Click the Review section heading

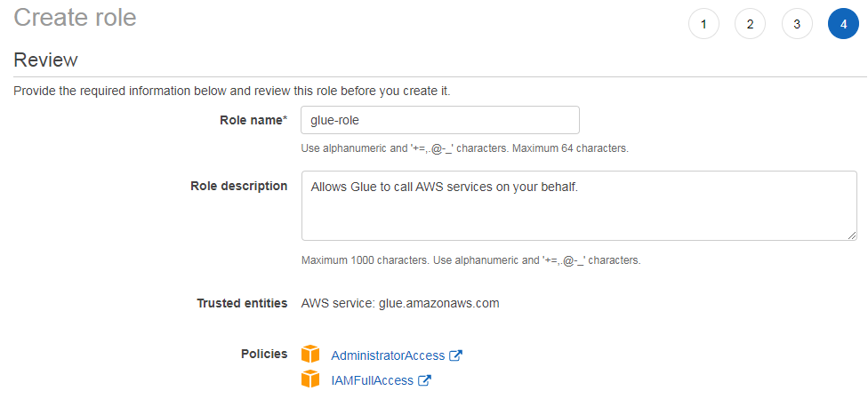pyautogui.click(x=45, y=60)
